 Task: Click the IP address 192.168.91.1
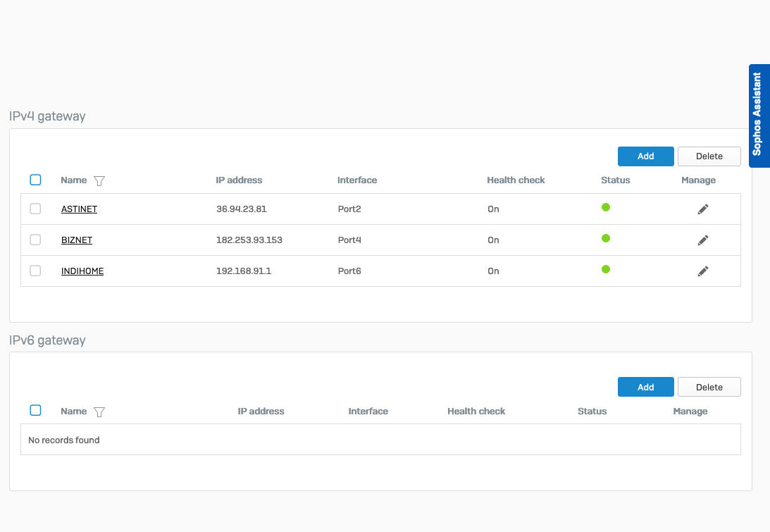[x=244, y=271]
